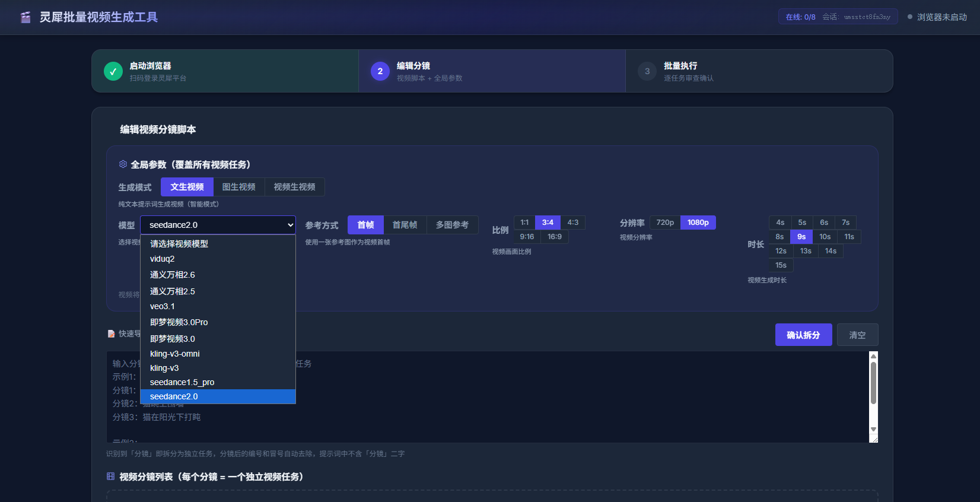980x502 pixels.
Task: Click the 浏览器未启动 status text
Action: coord(942,17)
